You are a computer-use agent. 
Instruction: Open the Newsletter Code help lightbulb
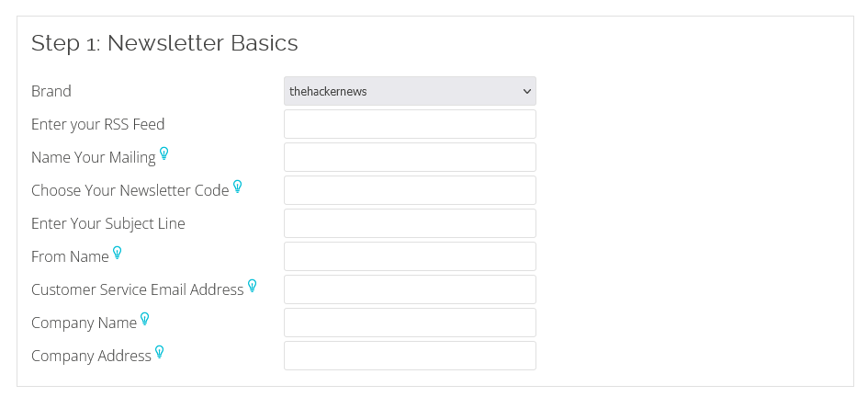pyautogui.click(x=238, y=187)
